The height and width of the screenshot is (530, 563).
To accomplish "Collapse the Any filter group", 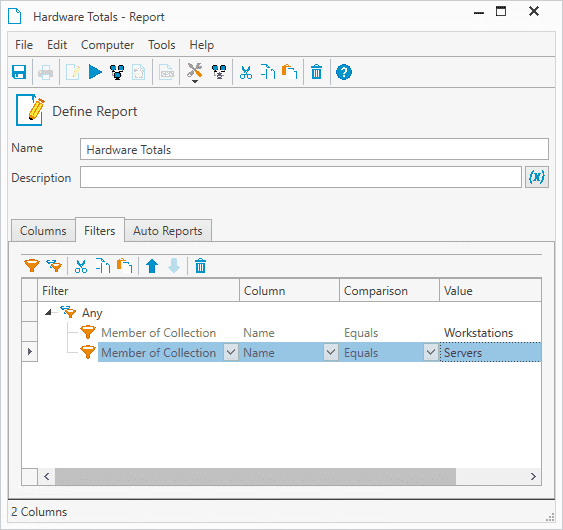I will tap(48, 313).
